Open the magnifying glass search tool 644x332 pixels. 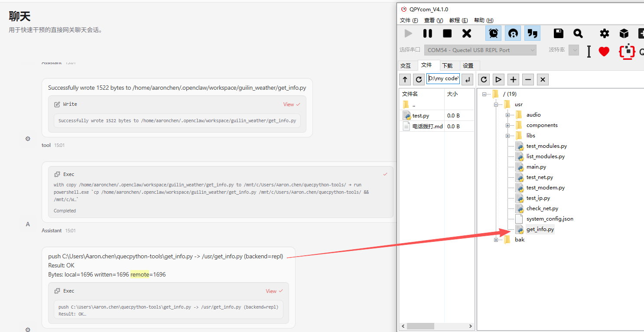click(578, 33)
